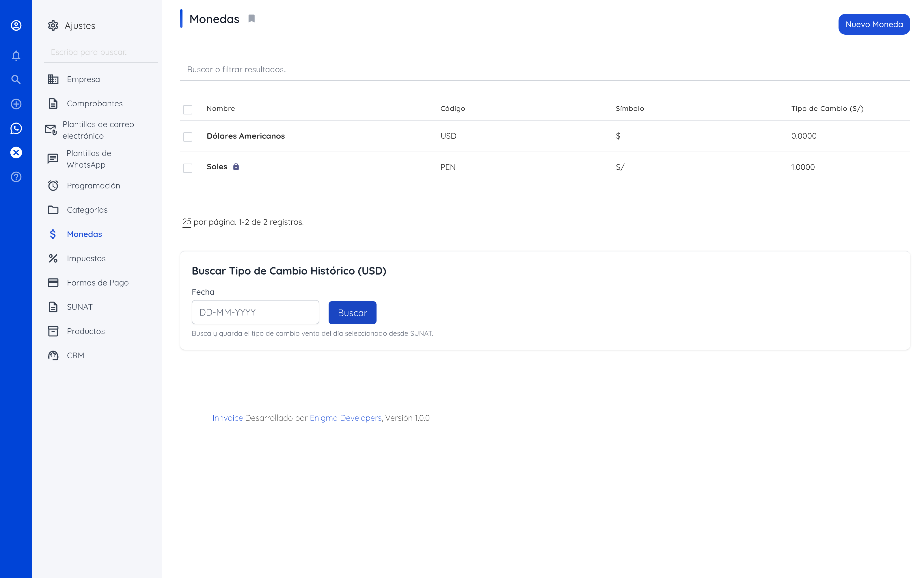Sort by Nombre column header
The image size is (924, 578).
tap(221, 109)
